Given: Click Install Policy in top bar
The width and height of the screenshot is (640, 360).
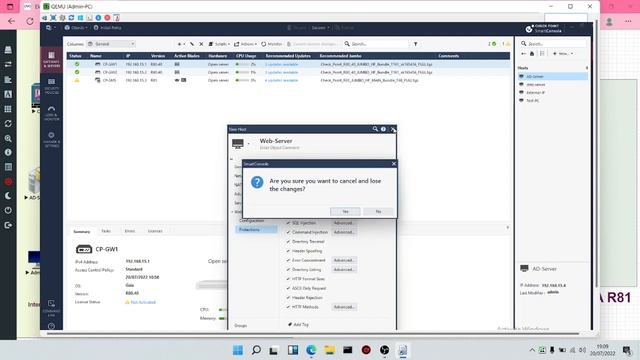Looking at the screenshot, I should (x=108, y=28).
